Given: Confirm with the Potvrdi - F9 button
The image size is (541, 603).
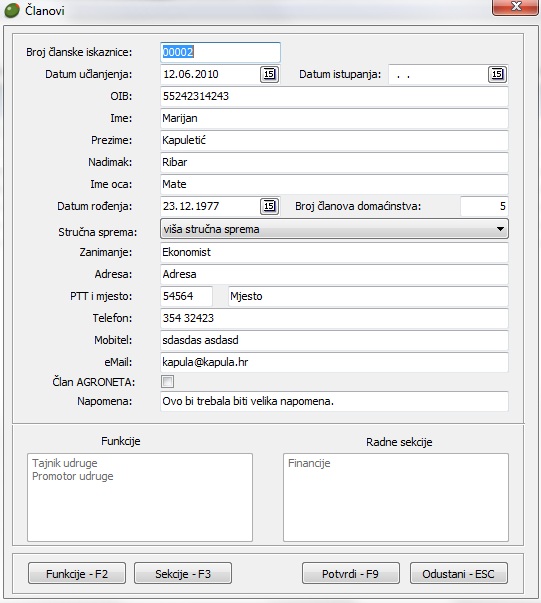Looking at the screenshot, I should click(x=351, y=573).
